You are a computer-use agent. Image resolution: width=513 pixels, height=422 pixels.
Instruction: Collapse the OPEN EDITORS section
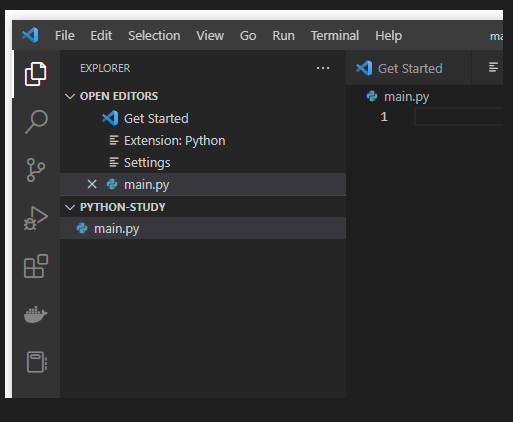(x=70, y=96)
